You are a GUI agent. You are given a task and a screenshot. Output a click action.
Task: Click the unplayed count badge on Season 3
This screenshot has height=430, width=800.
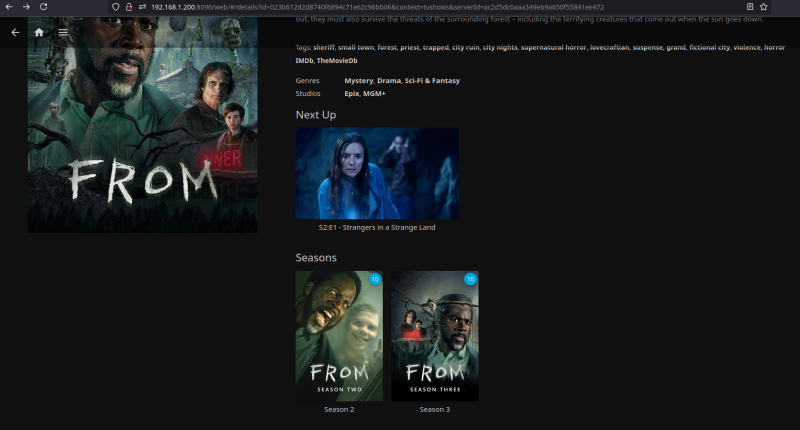(x=470, y=279)
